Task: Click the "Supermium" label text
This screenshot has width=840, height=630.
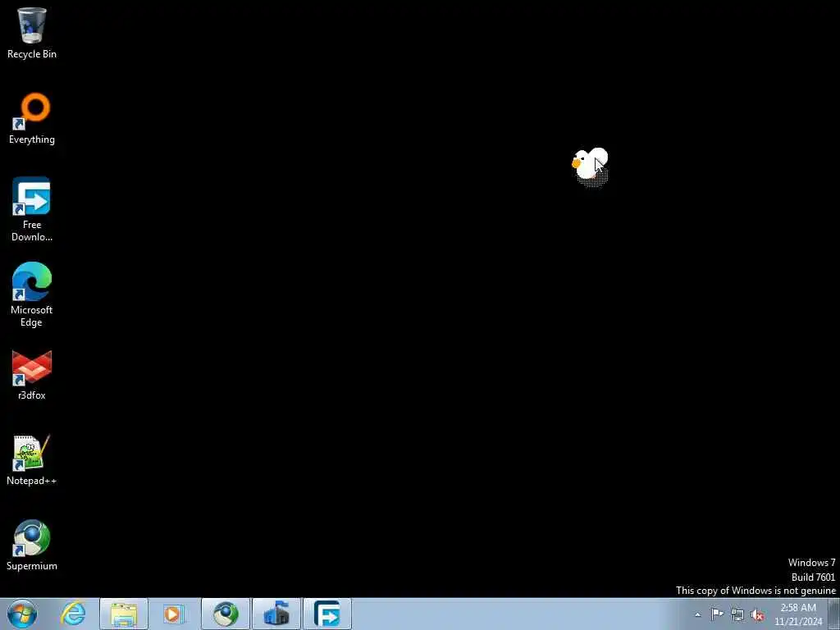Action: pyautogui.click(x=32, y=566)
